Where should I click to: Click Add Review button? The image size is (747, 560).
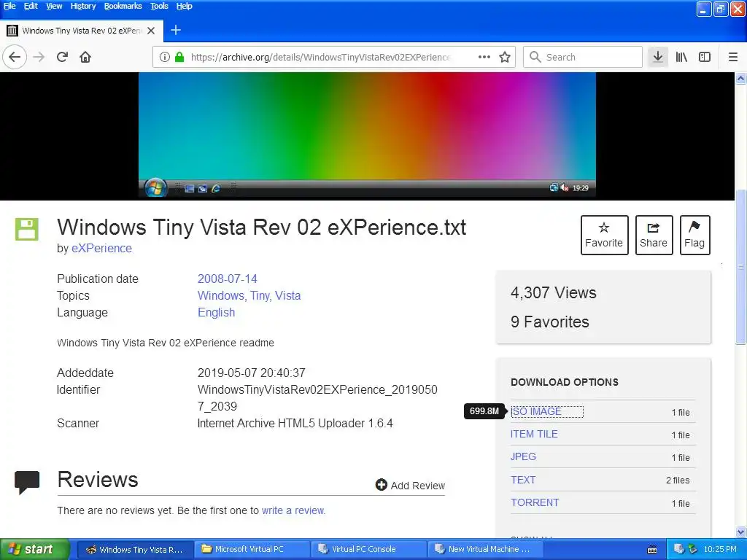[410, 485]
